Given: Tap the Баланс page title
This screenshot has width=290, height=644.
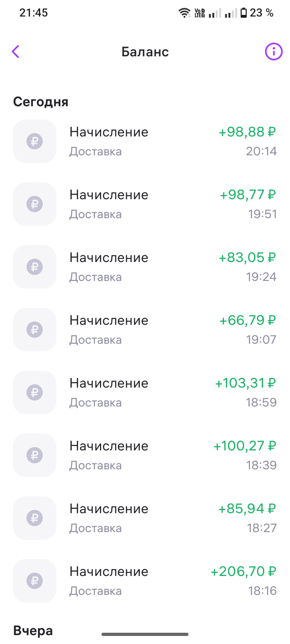Looking at the screenshot, I should point(145,52).
